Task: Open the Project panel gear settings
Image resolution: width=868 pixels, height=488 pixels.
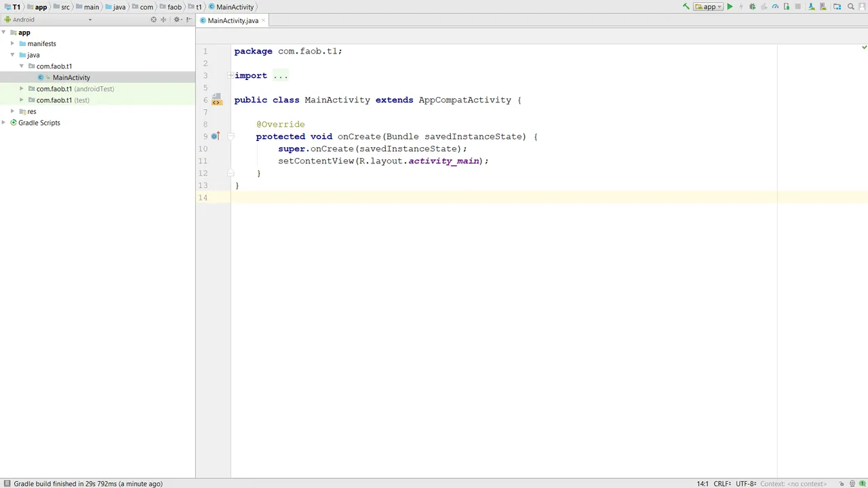Action: pos(178,20)
